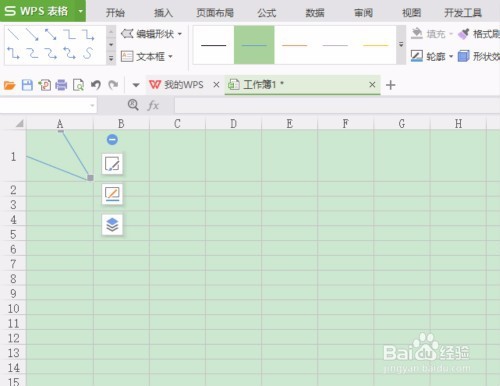Select the diagonal line end handle

point(90,178)
